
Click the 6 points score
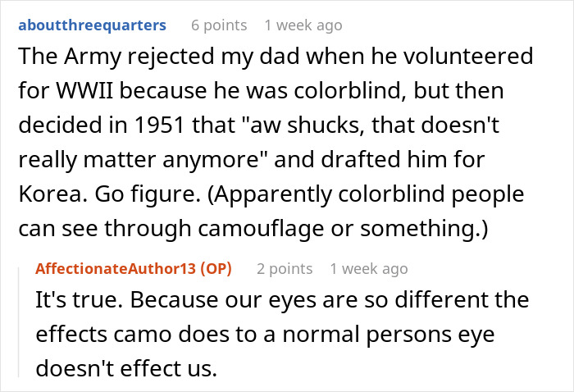click(x=219, y=25)
